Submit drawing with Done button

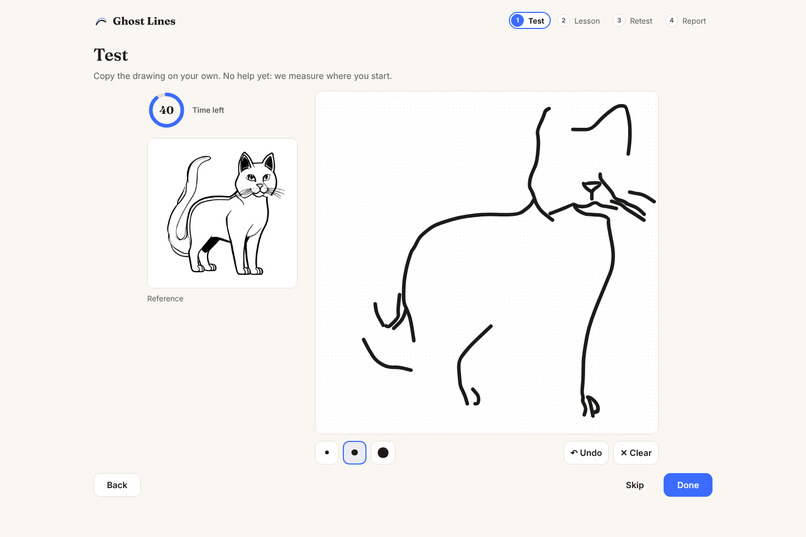[688, 485]
